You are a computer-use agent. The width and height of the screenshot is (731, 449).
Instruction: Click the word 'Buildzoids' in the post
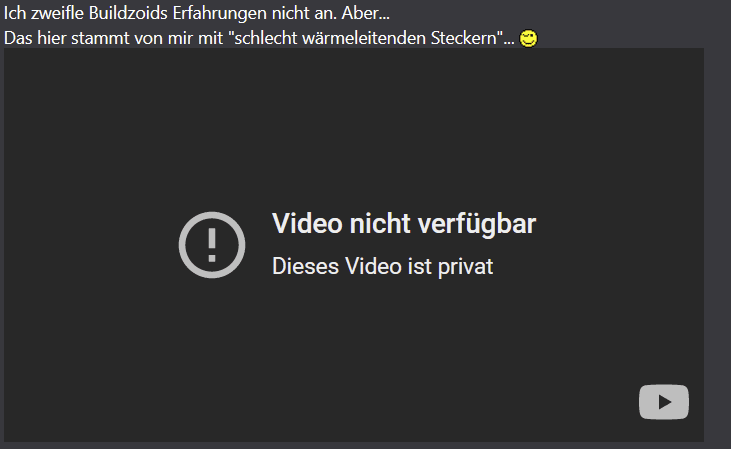pos(128,13)
